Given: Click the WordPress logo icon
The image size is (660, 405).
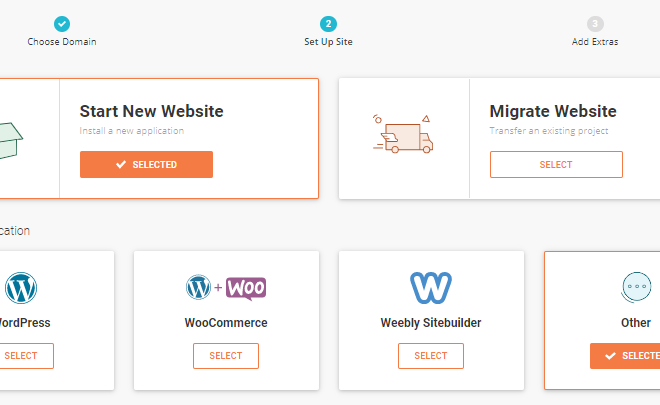Looking at the screenshot, I should [21, 288].
